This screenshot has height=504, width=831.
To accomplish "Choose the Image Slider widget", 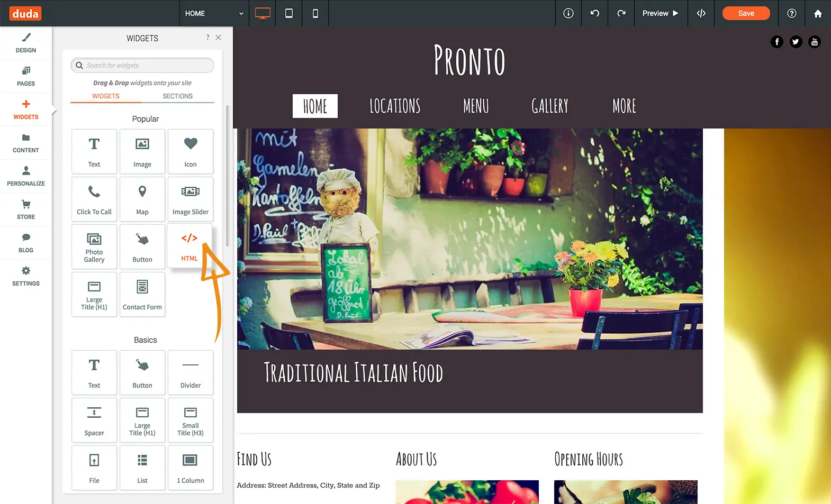I will 191,199.
